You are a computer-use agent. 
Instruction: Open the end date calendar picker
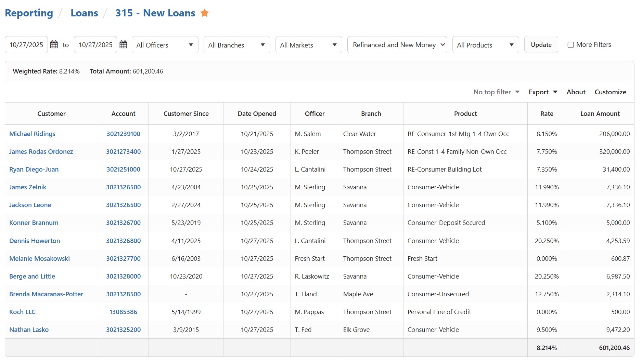123,44
